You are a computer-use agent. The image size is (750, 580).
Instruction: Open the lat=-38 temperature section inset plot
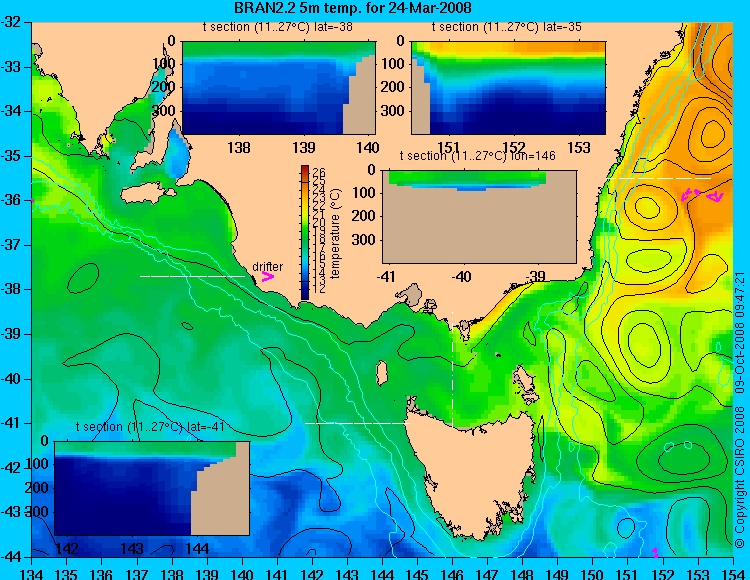tap(279, 88)
